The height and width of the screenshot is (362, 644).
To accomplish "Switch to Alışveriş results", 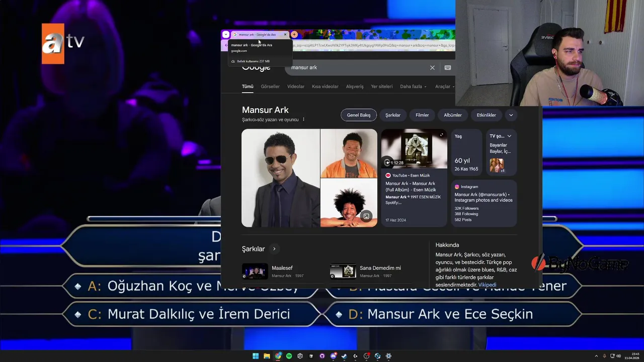I will point(355,86).
